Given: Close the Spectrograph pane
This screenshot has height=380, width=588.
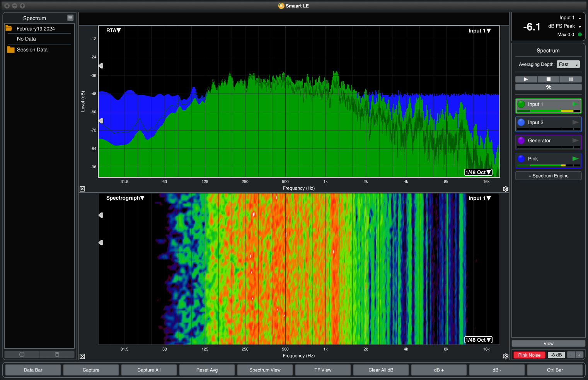Looking at the screenshot, I should (x=82, y=356).
